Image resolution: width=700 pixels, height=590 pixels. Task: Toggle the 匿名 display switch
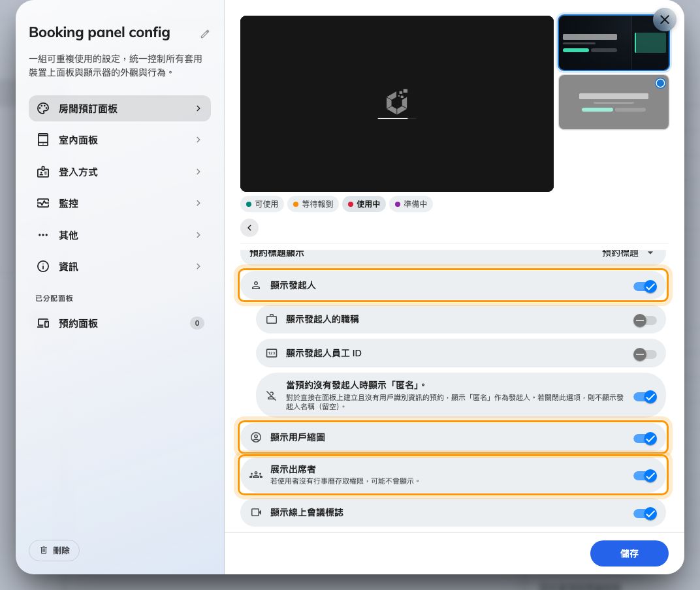tap(645, 397)
